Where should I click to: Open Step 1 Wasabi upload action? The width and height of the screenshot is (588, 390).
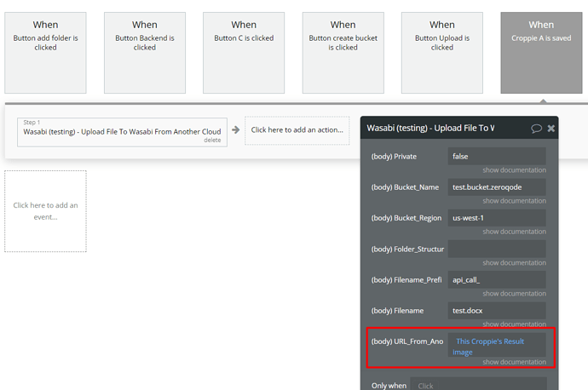point(122,132)
